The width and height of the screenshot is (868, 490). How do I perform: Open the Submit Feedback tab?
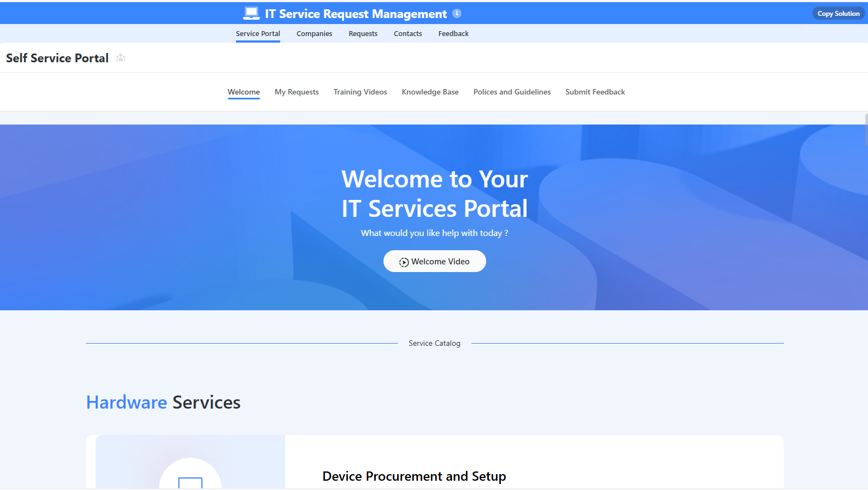(595, 92)
